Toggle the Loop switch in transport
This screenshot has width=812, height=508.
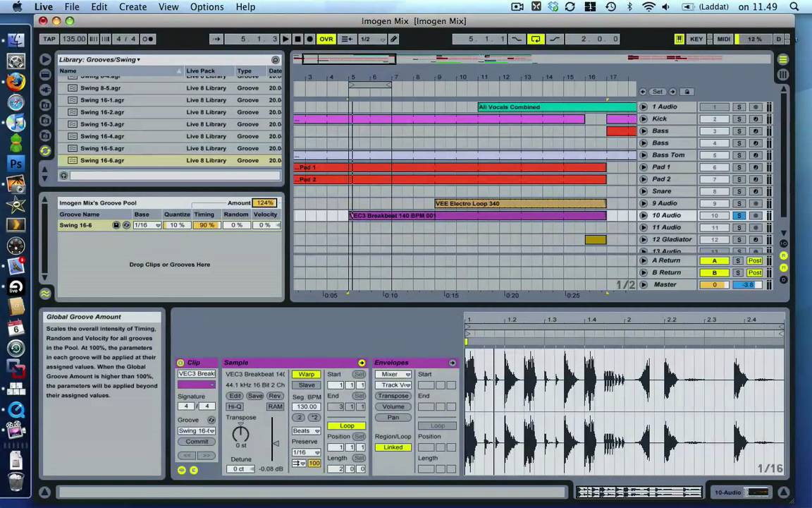coord(536,39)
